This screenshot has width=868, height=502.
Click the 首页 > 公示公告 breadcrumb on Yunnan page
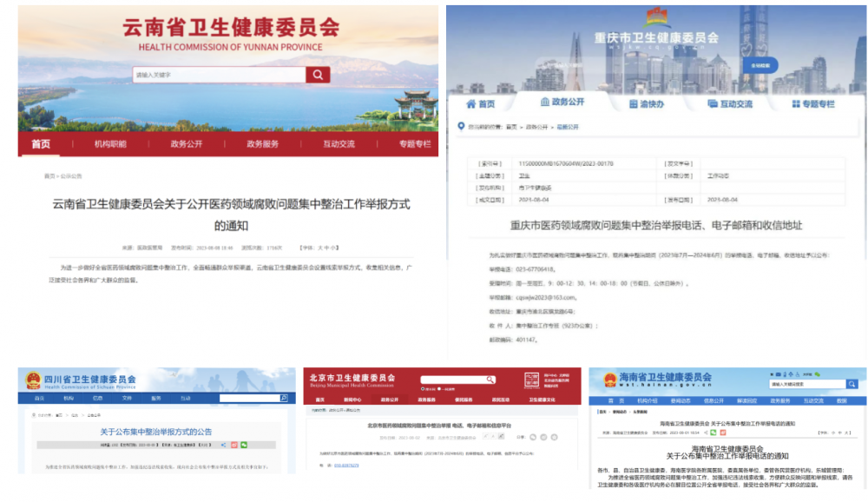coord(63,176)
